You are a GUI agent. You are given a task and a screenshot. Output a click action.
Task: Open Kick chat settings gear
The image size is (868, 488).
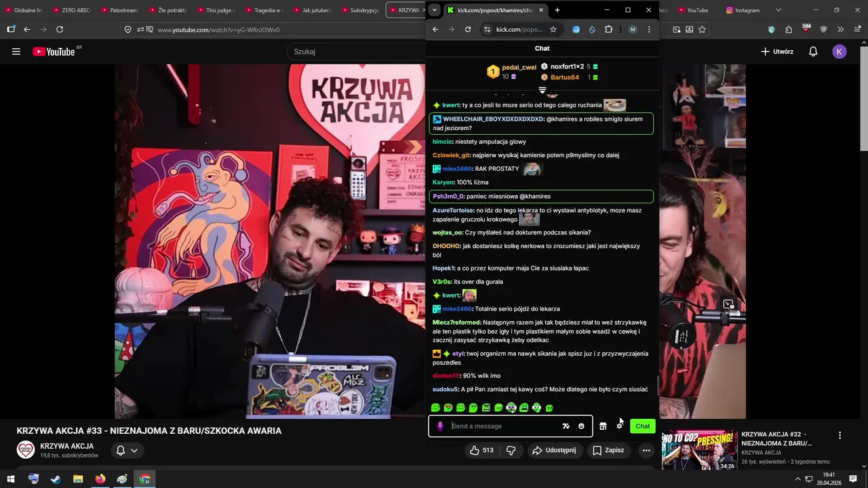coord(619,426)
